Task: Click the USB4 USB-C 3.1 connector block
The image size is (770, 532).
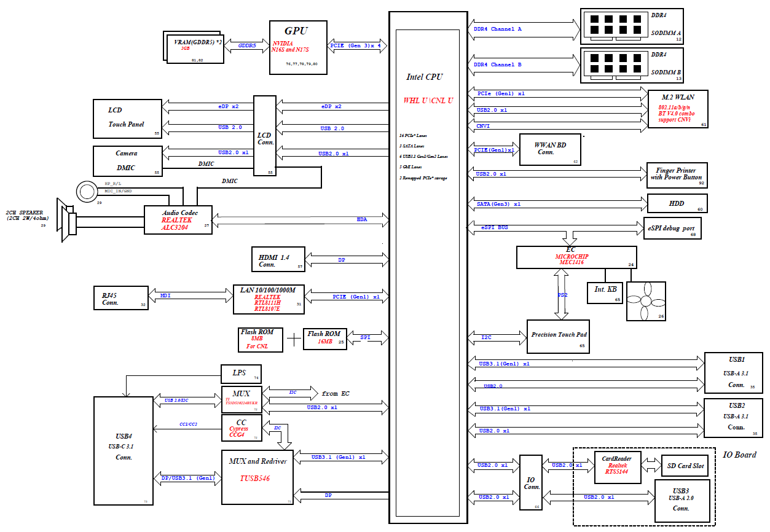Action: (123, 451)
